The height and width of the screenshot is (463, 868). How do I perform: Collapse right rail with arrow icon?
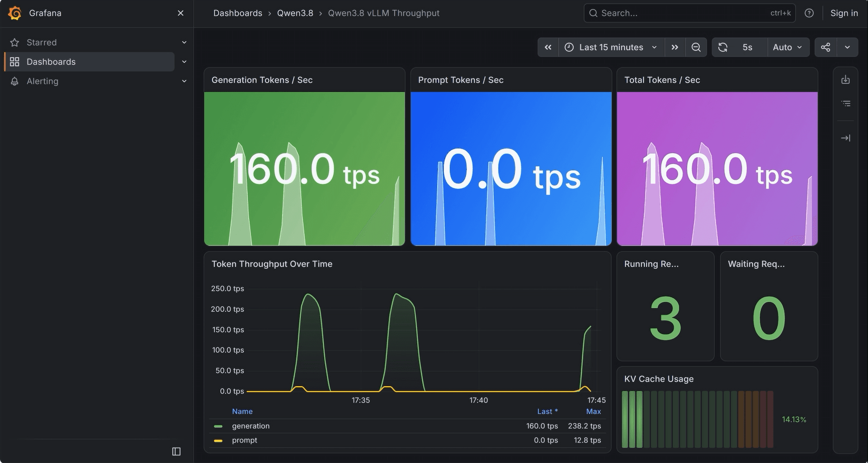[x=845, y=138]
